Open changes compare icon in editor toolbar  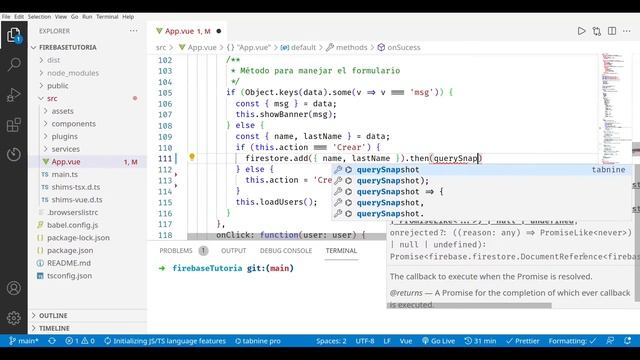coord(597,31)
